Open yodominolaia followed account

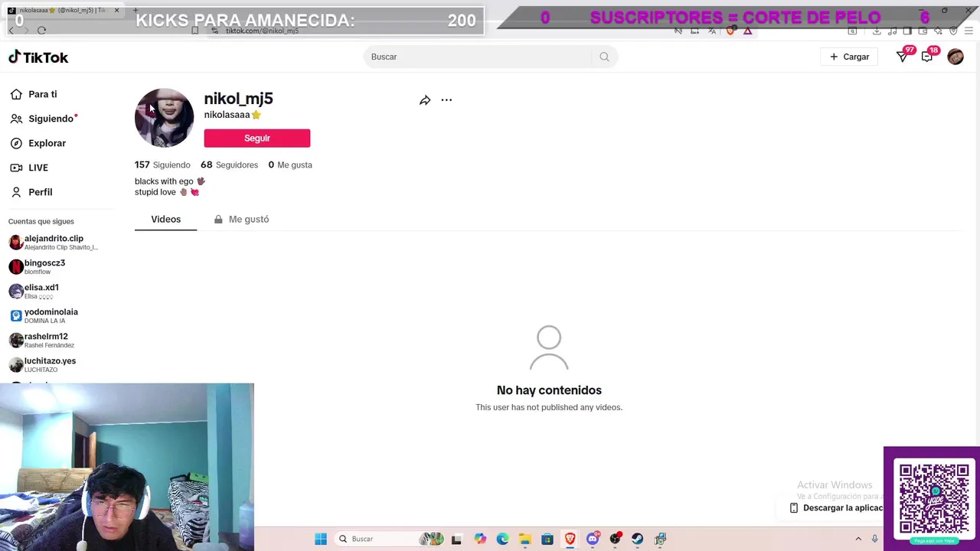[43, 315]
